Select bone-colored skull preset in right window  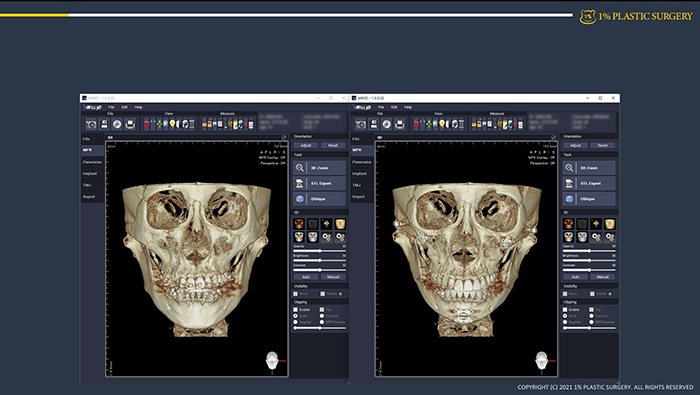point(568,237)
